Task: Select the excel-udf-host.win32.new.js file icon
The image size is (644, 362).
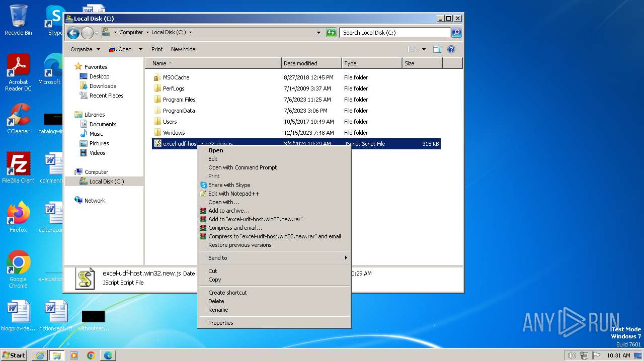Action: click(157, 144)
